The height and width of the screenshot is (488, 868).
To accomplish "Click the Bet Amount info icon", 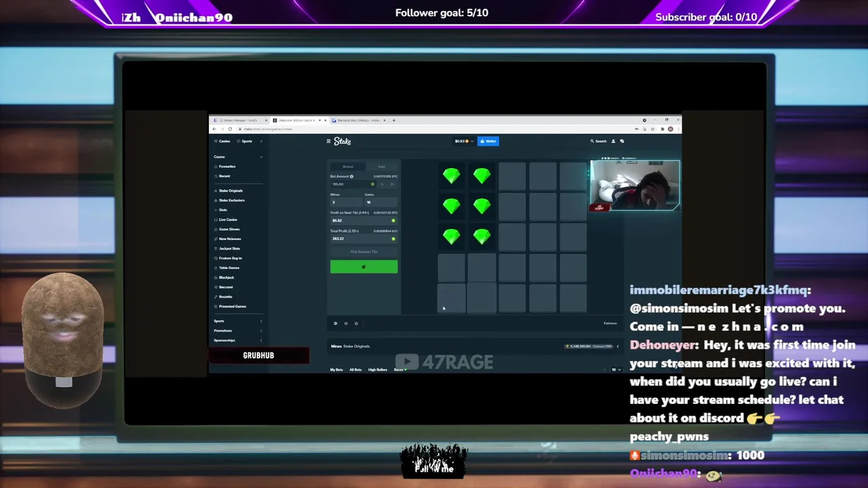I will click(351, 176).
